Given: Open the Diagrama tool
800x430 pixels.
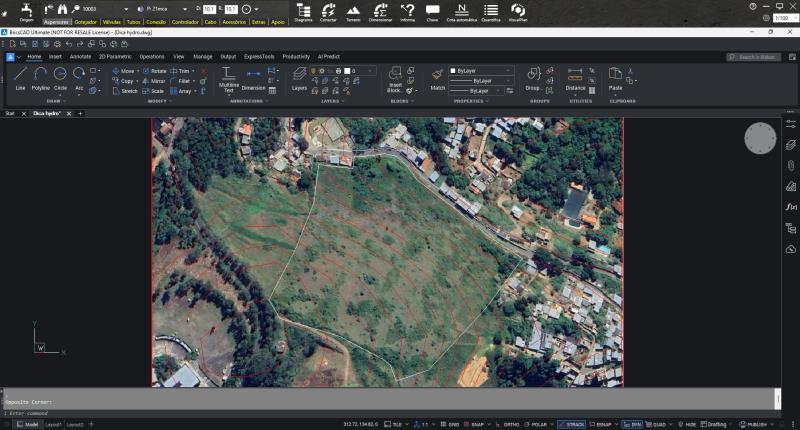Looking at the screenshot, I should 303,12.
